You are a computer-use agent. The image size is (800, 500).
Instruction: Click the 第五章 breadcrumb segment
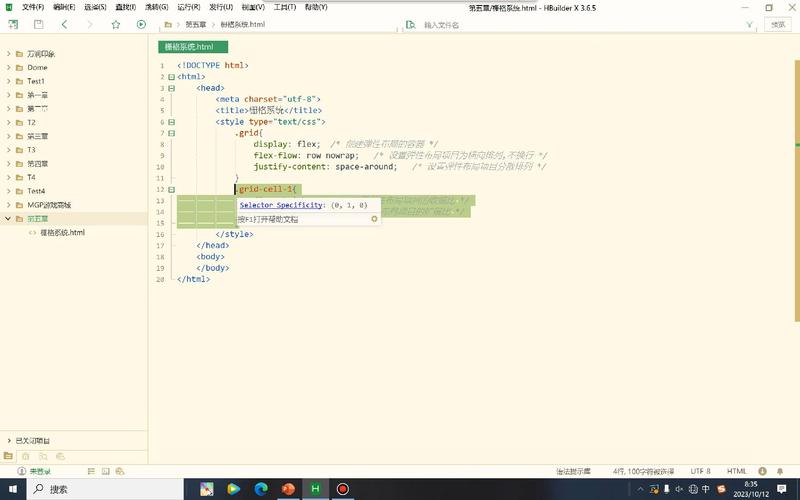click(x=195, y=24)
